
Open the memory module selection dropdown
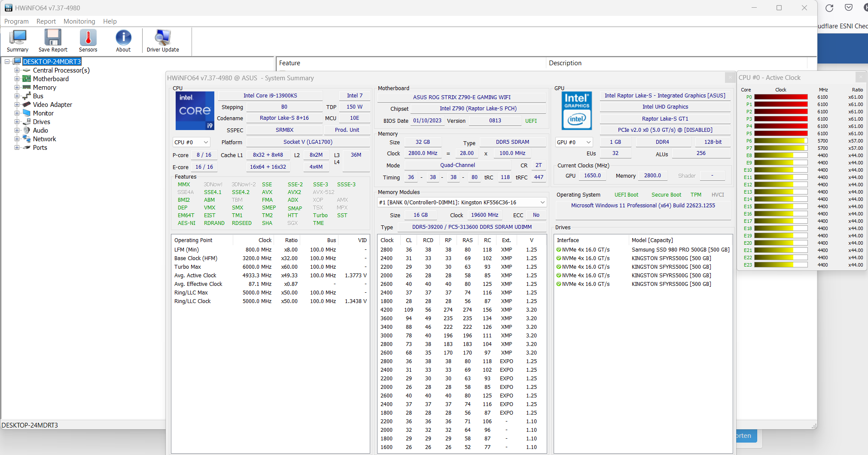[462, 202]
